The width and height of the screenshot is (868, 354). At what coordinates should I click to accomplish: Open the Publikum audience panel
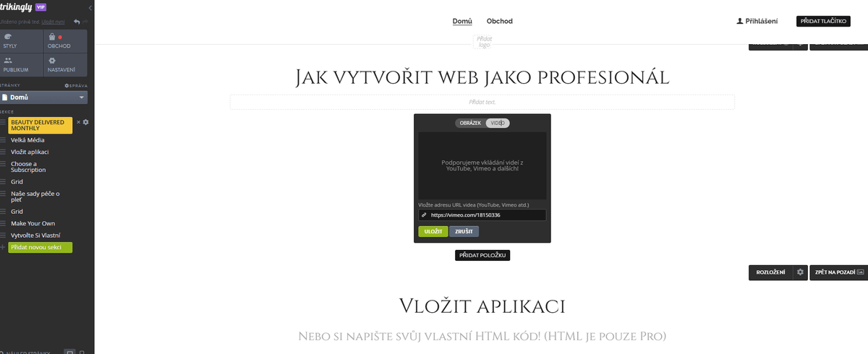(22, 65)
